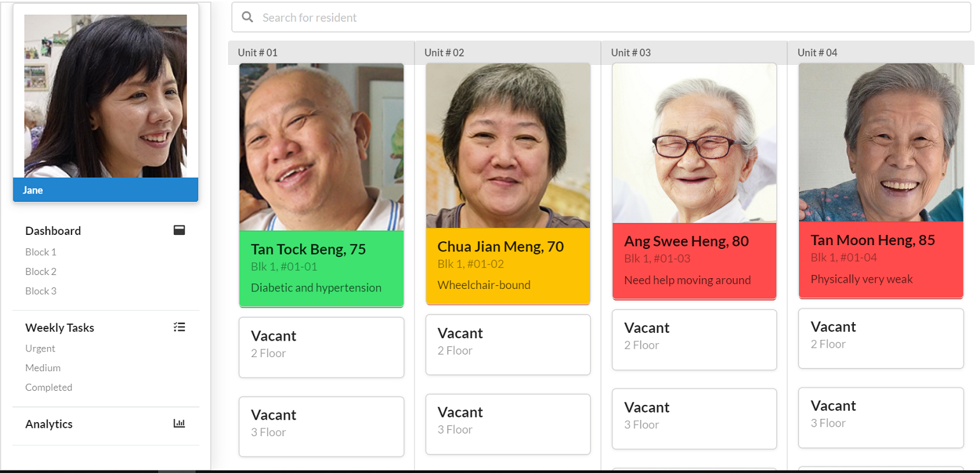Viewport: 980px width, 473px height.
Task: Open the Analytics bar chart icon
Action: [x=179, y=423]
